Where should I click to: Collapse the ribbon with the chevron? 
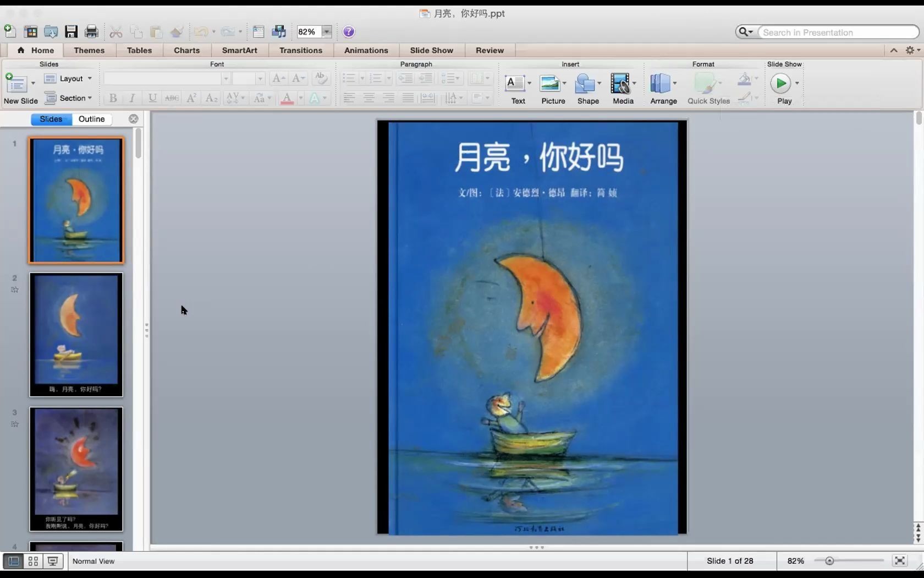click(x=894, y=50)
